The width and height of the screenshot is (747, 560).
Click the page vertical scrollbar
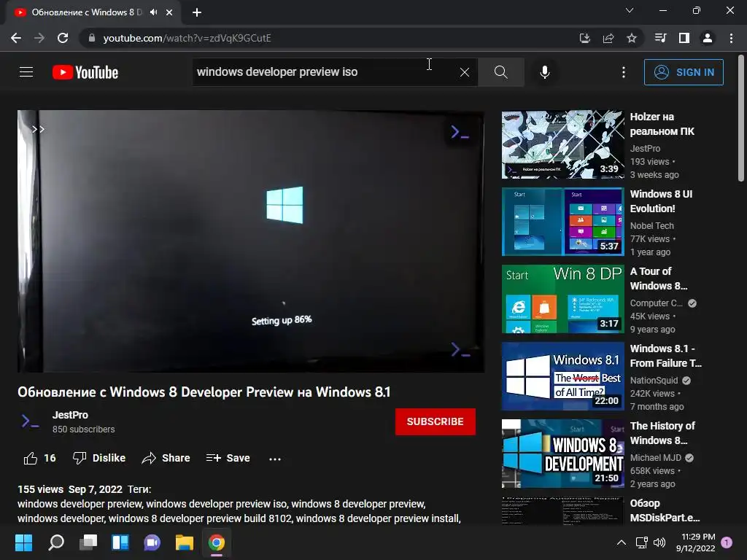tap(741, 119)
